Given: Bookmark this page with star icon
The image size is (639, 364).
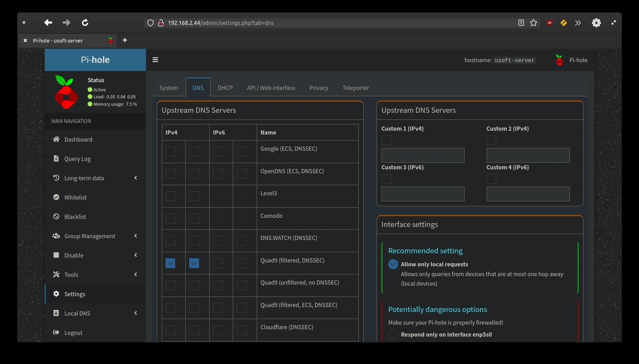Looking at the screenshot, I should tap(533, 23).
